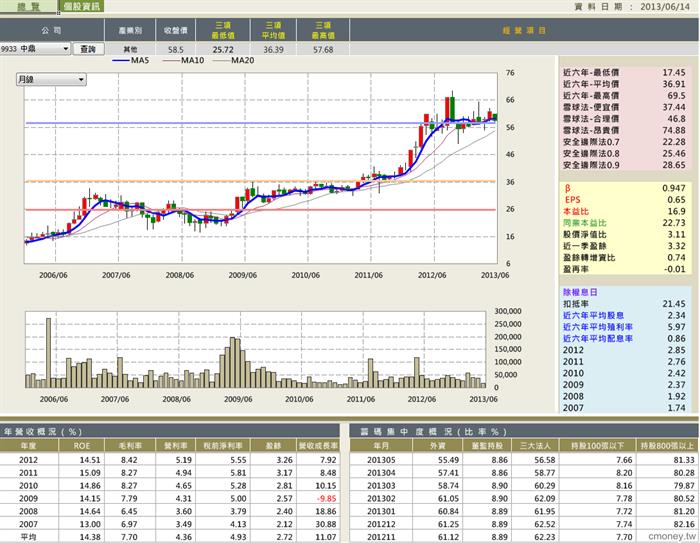Click the 三項最高價 column header

[x=323, y=30]
